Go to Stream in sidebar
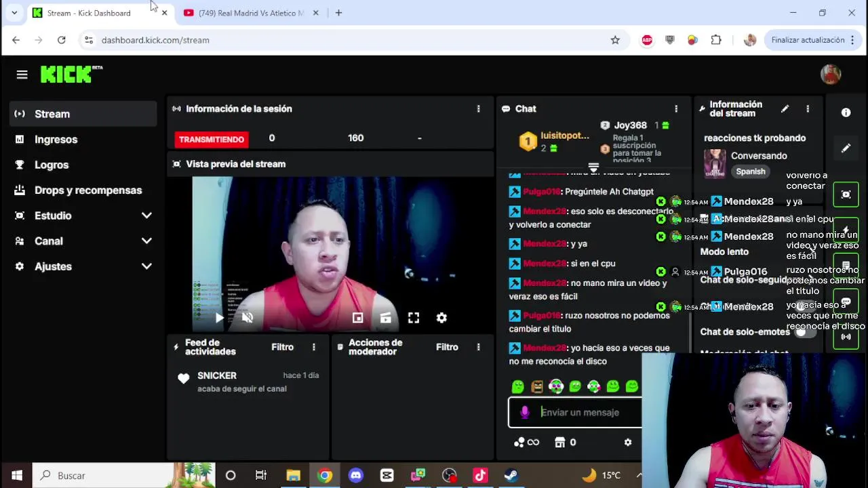The width and height of the screenshot is (868, 488). 83,114
